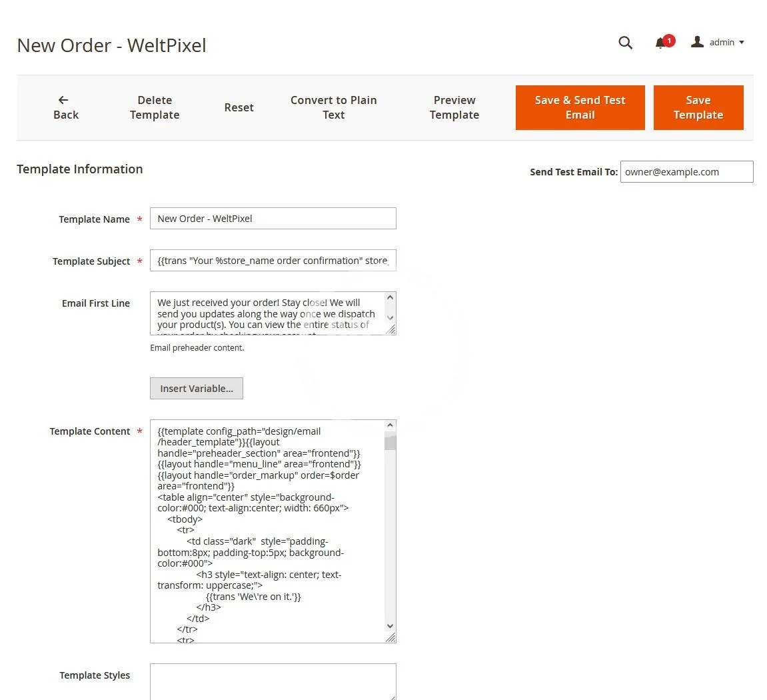
Task: Click the Save Template button
Action: pyautogui.click(x=698, y=107)
